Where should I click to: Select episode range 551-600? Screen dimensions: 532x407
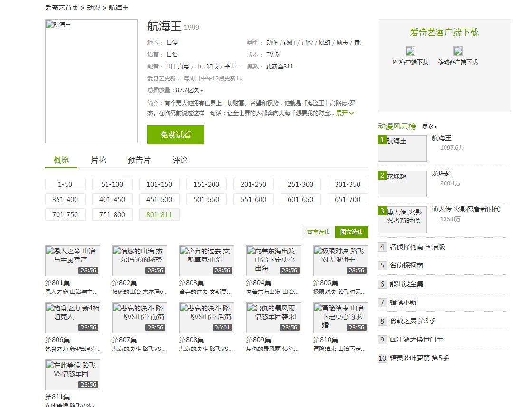tap(253, 199)
